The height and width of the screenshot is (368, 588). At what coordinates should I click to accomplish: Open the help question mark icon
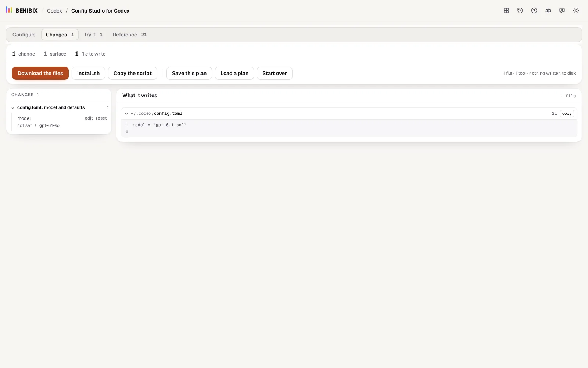click(534, 11)
